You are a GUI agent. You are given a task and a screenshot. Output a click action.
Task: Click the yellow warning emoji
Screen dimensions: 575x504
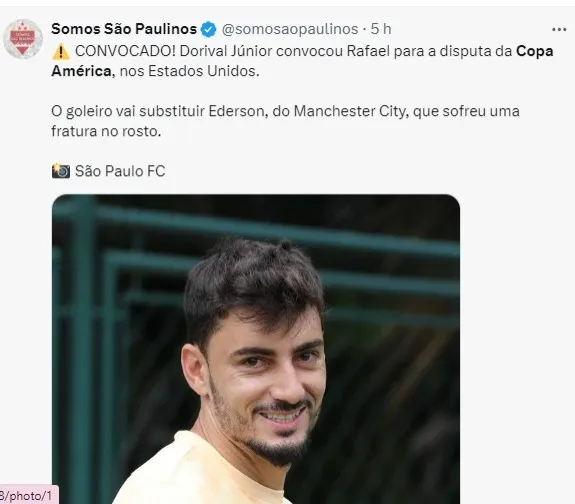tap(61, 51)
